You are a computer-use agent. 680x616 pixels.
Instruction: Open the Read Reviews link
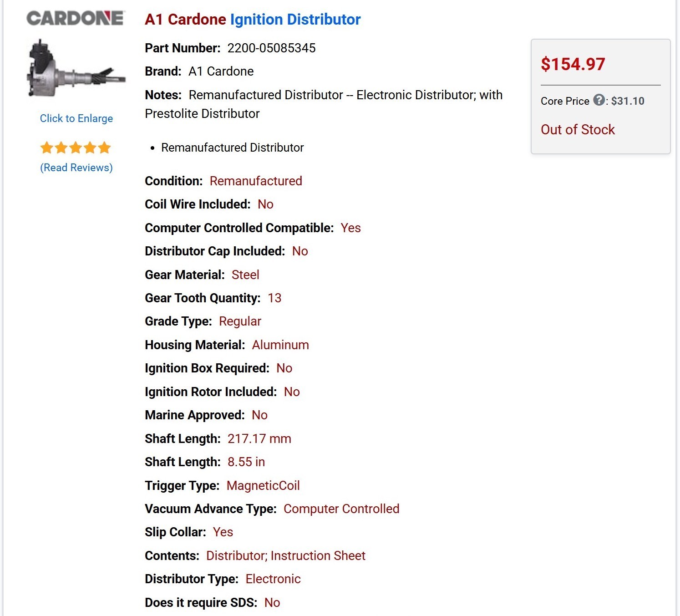point(76,168)
